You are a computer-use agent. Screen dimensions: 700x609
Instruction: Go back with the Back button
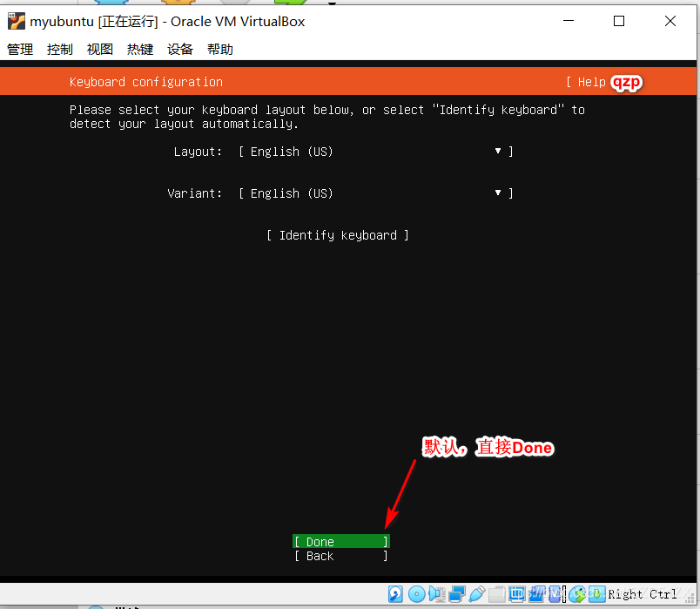click(x=341, y=556)
